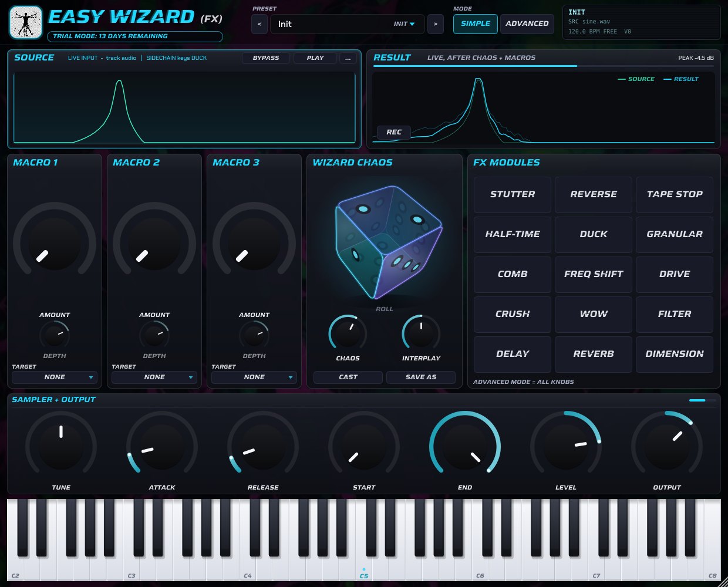Click the trial mode days remaining badge
The image size is (728, 587).
(135, 36)
